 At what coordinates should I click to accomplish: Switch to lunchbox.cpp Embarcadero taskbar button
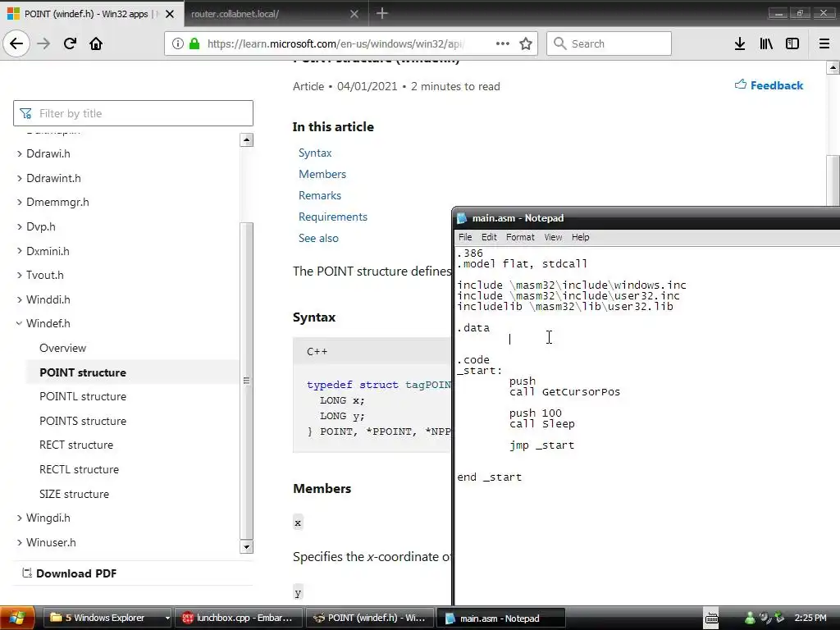[x=239, y=618]
